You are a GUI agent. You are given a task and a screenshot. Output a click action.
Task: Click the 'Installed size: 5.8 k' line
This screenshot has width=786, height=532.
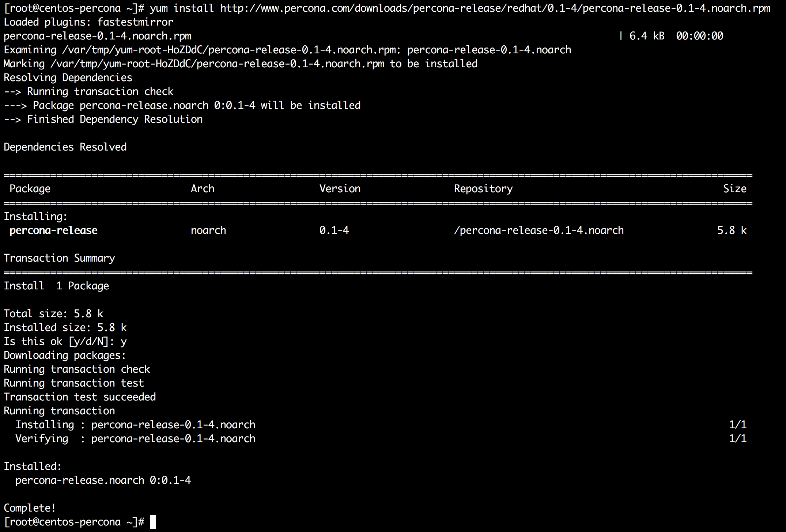(65, 327)
